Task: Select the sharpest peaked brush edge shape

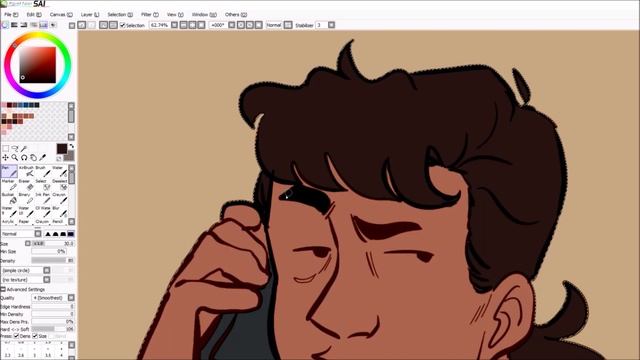Action: pyautogui.click(x=48, y=234)
